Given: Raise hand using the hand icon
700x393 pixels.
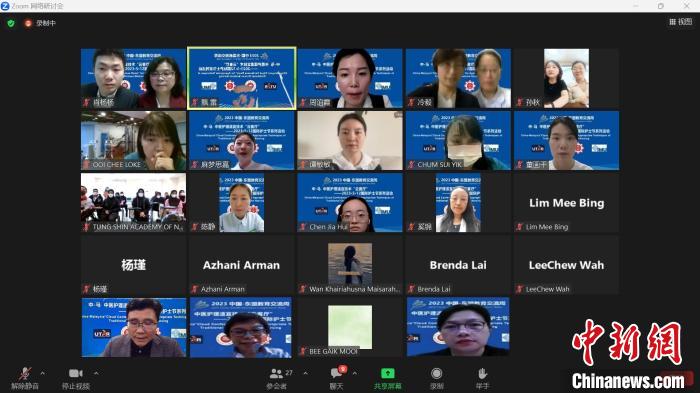Looking at the screenshot, I should (482, 373).
